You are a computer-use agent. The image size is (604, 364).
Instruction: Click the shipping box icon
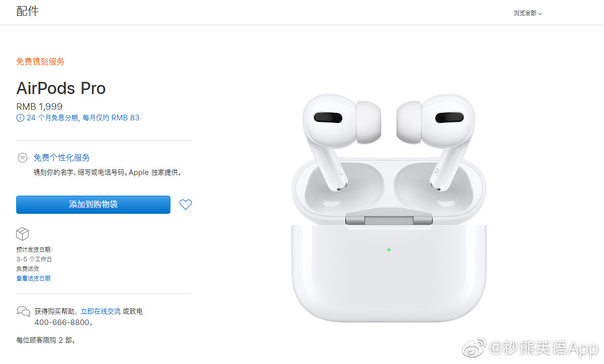click(x=22, y=234)
